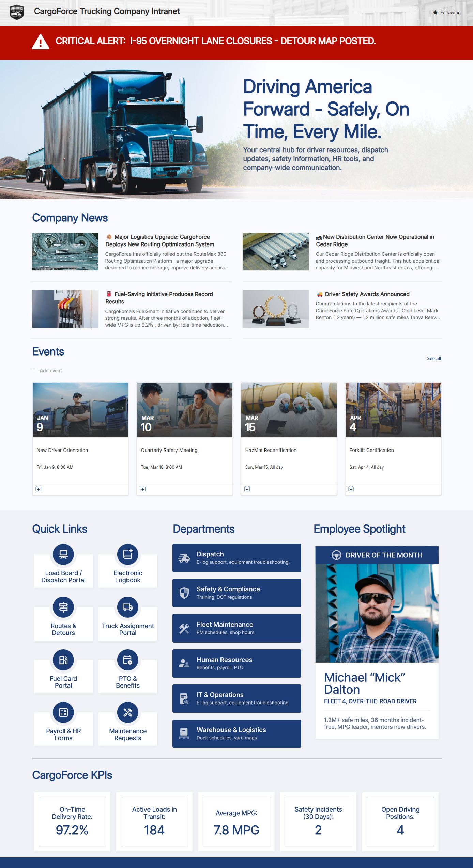Screen dimensions: 473x868
Task: Click the Safety & Compliance shield icon
Action: coord(184,593)
